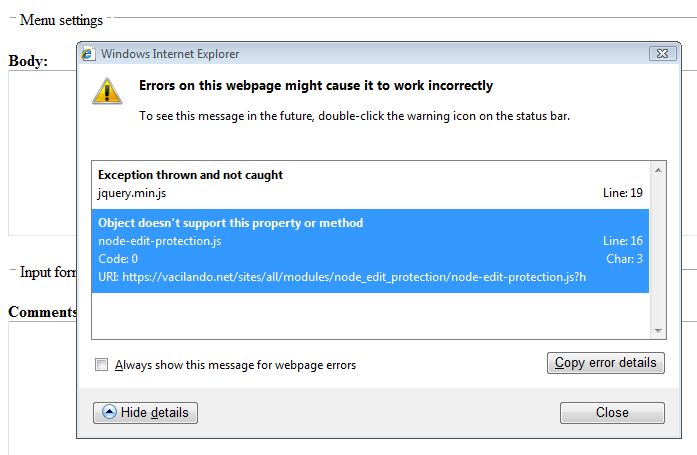
Task: Click the error list scrollbar down arrow
Action: (658, 331)
